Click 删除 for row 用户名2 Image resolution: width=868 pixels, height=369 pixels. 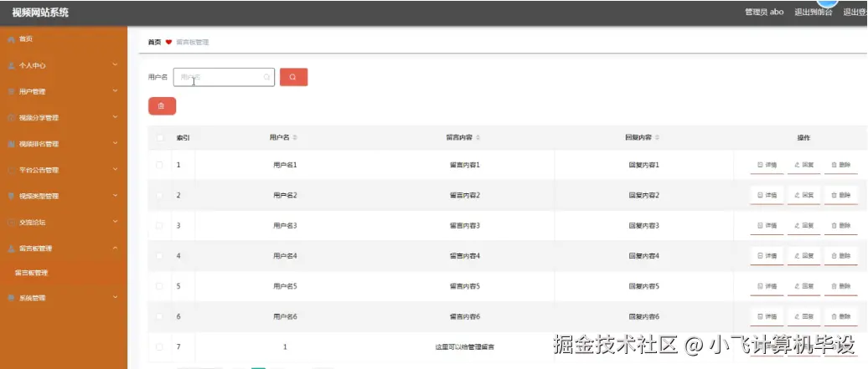pos(841,195)
